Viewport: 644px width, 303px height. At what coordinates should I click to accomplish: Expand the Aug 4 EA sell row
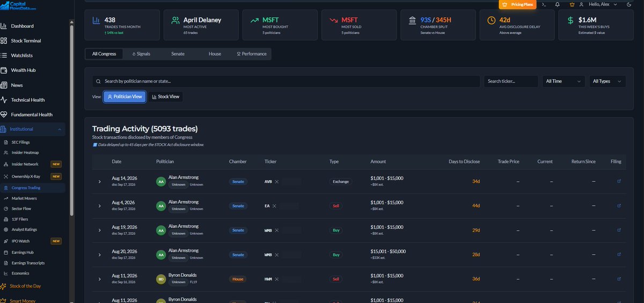pyautogui.click(x=99, y=206)
